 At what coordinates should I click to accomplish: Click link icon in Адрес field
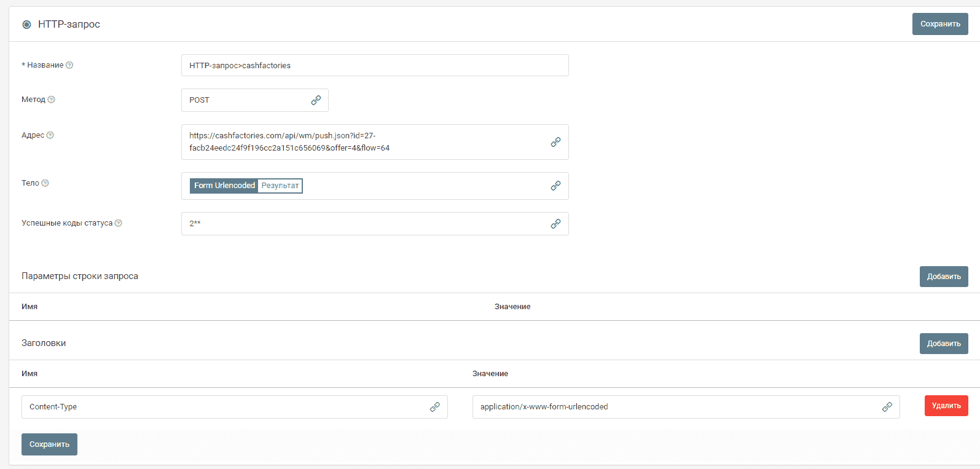tap(555, 142)
